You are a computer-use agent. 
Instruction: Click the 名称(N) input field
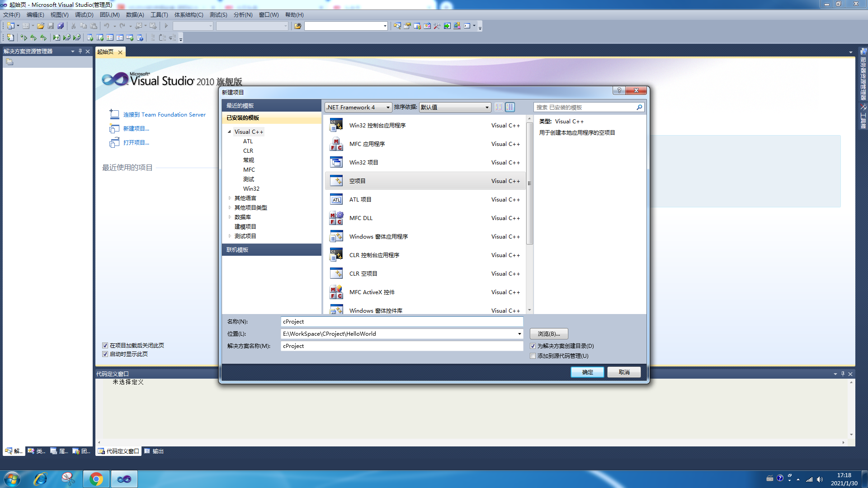tap(401, 322)
